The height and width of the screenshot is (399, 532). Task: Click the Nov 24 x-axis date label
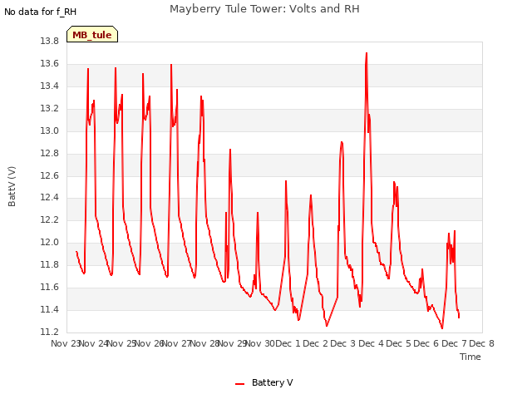click(x=94, y=343)
